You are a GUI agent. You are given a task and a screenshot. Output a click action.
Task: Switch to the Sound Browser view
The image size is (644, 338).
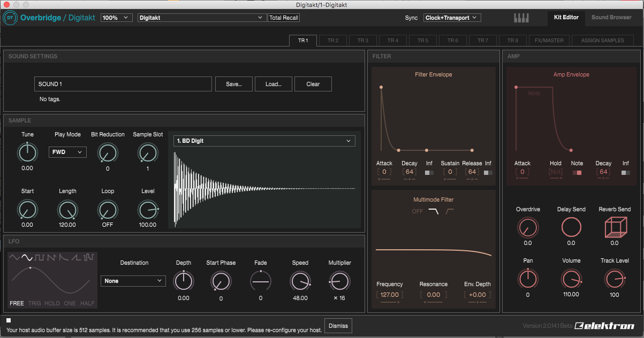point(611,18)
